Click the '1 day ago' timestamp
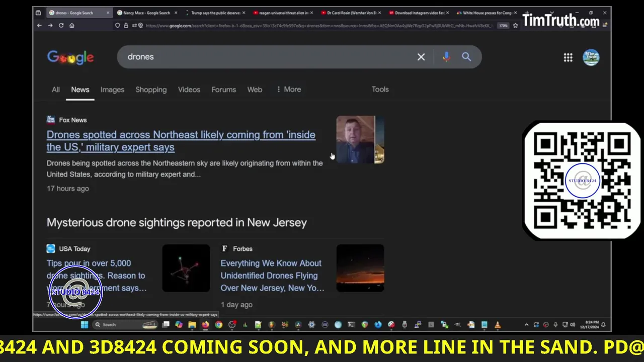Viewport: 644px width, 362px height. tap(236, 305)
